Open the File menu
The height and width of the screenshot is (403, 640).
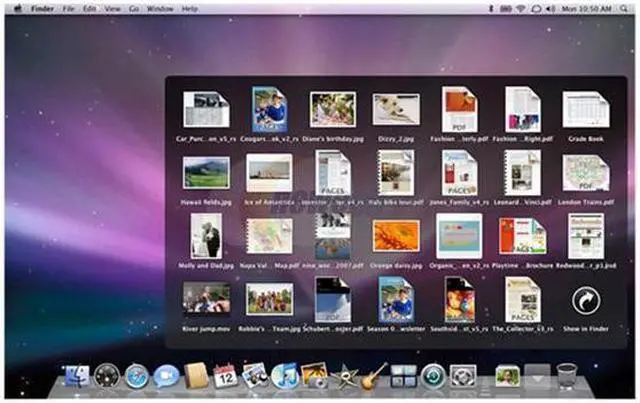pyautogui.click(x=68, y=9)
